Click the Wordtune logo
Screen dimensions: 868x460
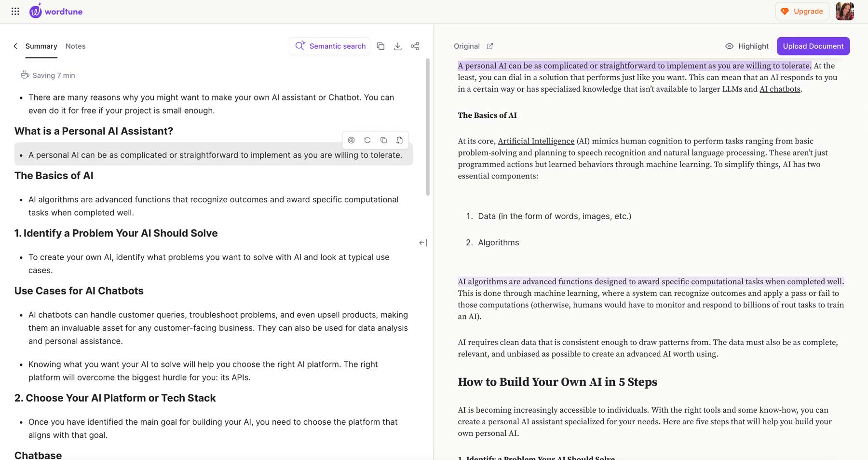point(56,11)
